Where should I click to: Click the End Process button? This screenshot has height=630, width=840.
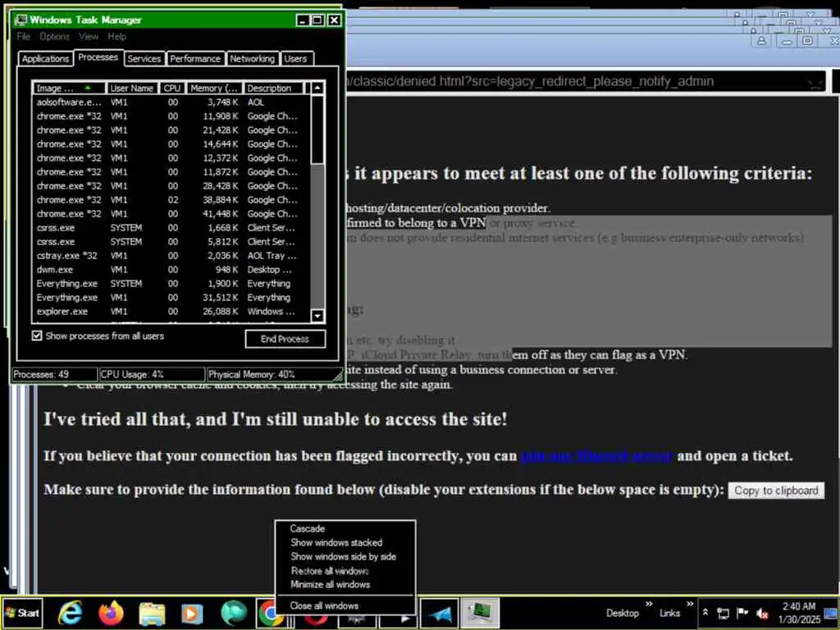[x=285, y=339]
